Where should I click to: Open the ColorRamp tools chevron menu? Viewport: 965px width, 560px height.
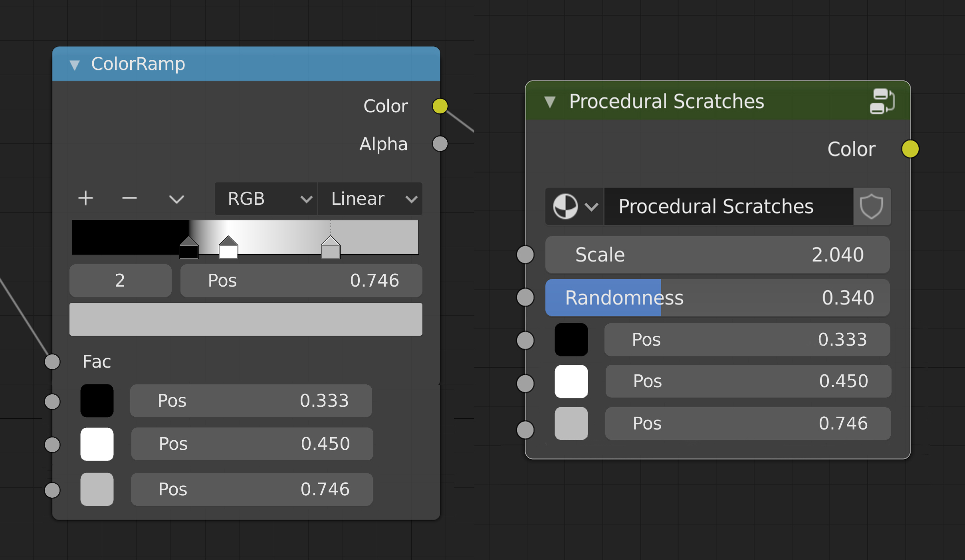coord(176,199)
